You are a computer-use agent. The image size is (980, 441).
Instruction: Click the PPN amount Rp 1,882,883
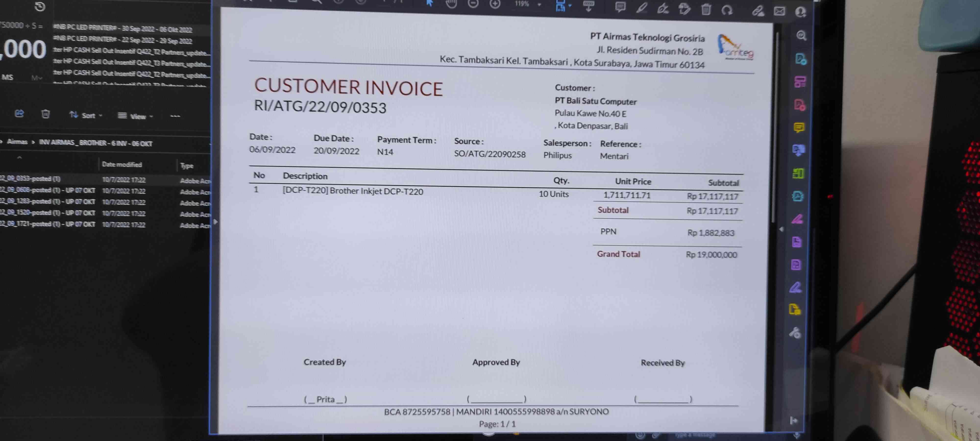point(711,233)
